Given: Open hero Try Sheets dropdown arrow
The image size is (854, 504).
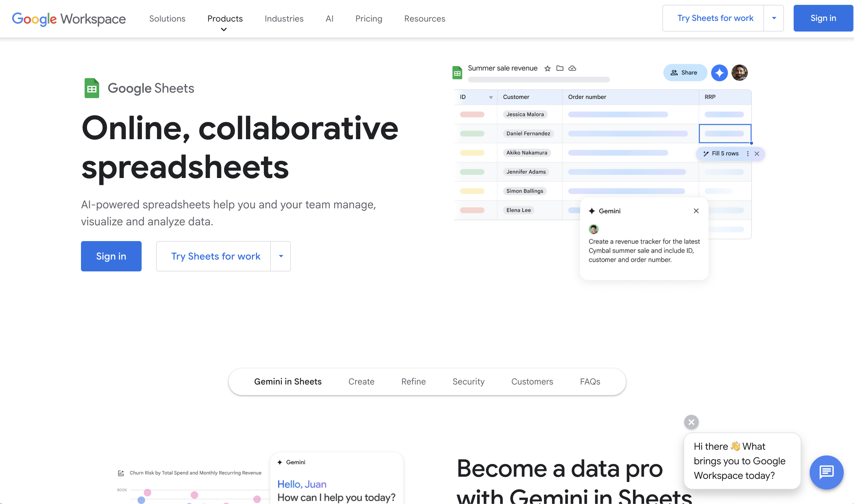Looking at the screenshot, I should point(281,256).
